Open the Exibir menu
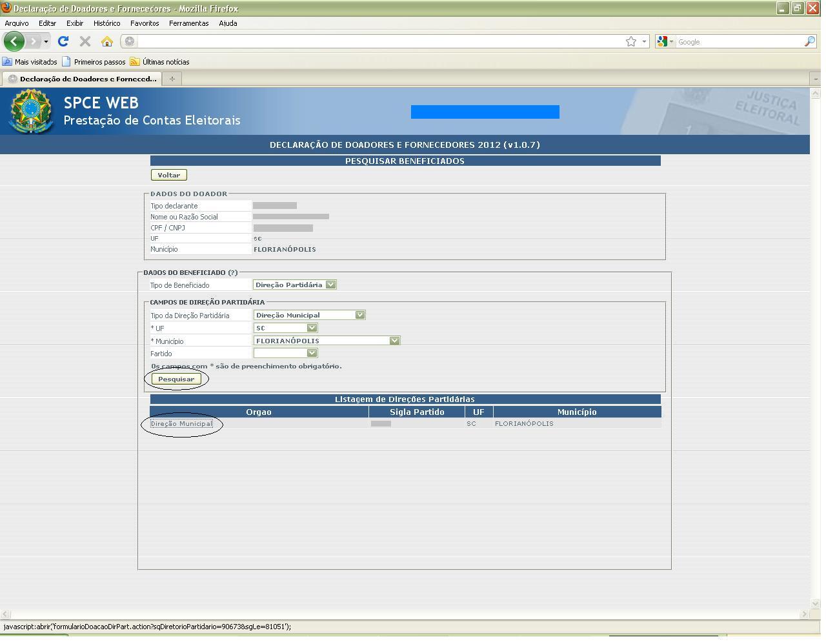Screen dimensions: 826x644 pos(75,23)
